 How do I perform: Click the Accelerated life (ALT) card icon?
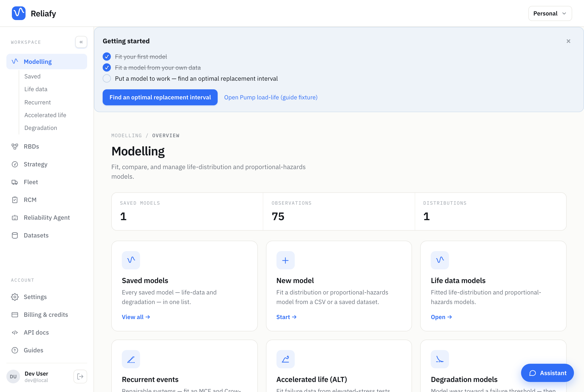285,359
